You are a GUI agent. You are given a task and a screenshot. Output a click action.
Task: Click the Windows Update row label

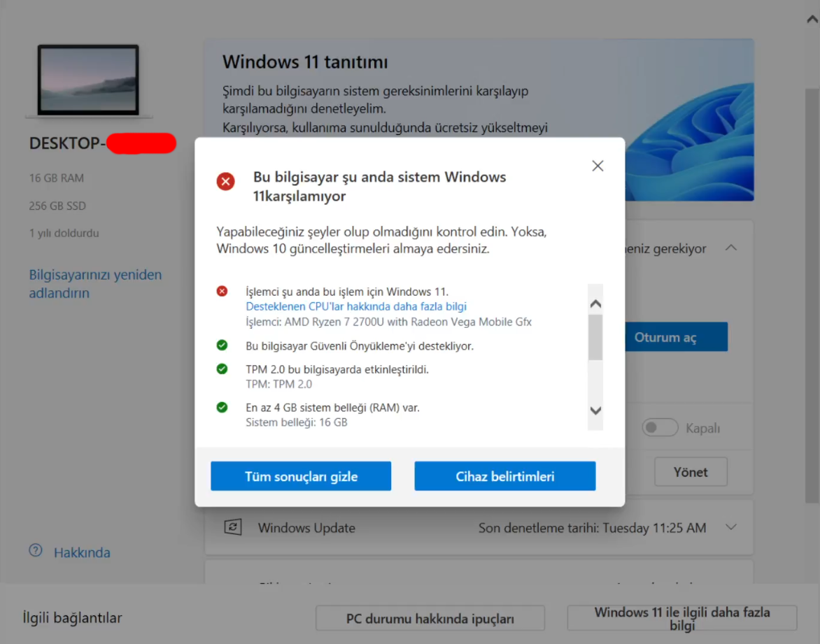[x=306, y=528]
